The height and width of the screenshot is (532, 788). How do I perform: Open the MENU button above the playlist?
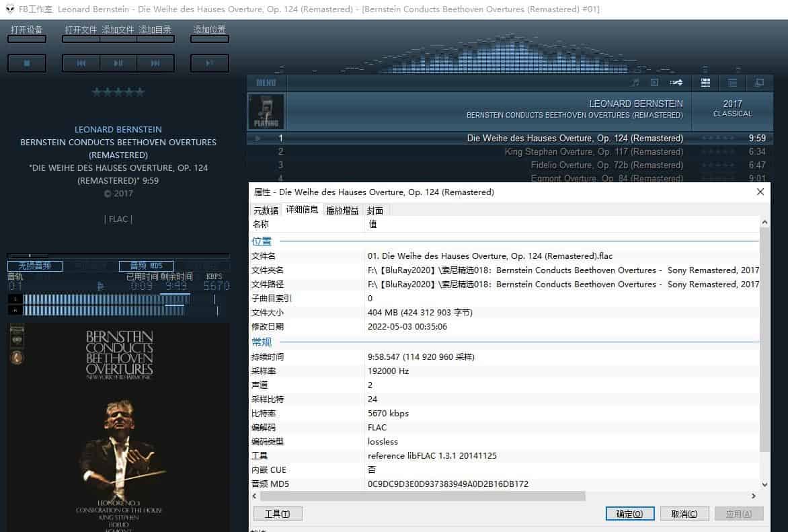(266, 83)
